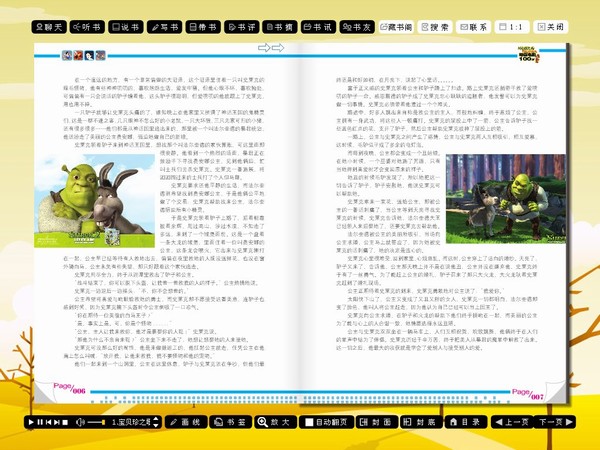Click the Page/007 page number label
Screen dimensions: 600x450
528,394
